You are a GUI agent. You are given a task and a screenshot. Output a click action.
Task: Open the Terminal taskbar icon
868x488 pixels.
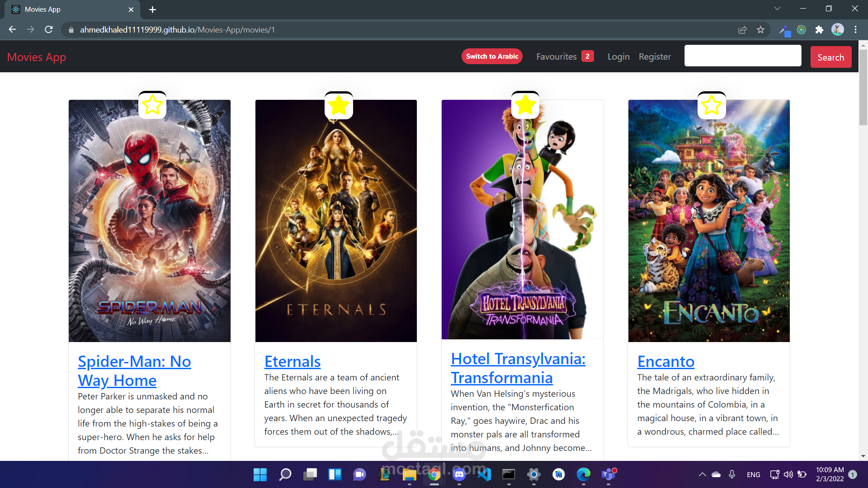[x=509, y=474]
